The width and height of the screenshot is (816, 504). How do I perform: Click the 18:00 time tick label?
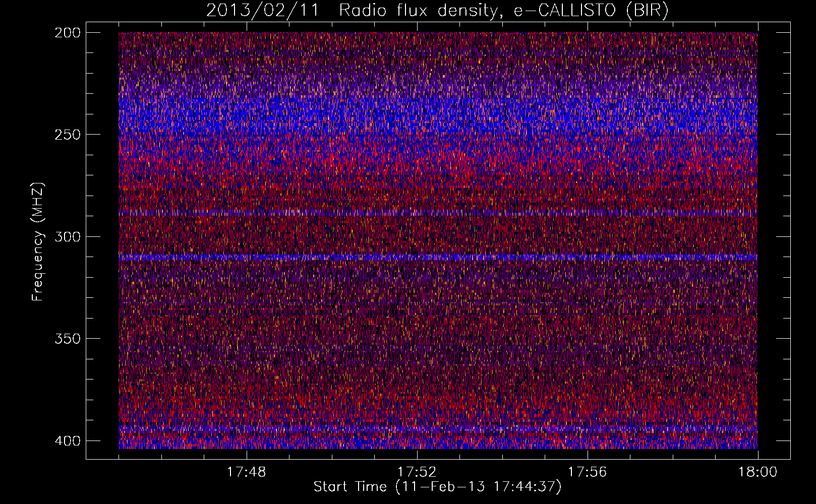(x=757, y=472)
